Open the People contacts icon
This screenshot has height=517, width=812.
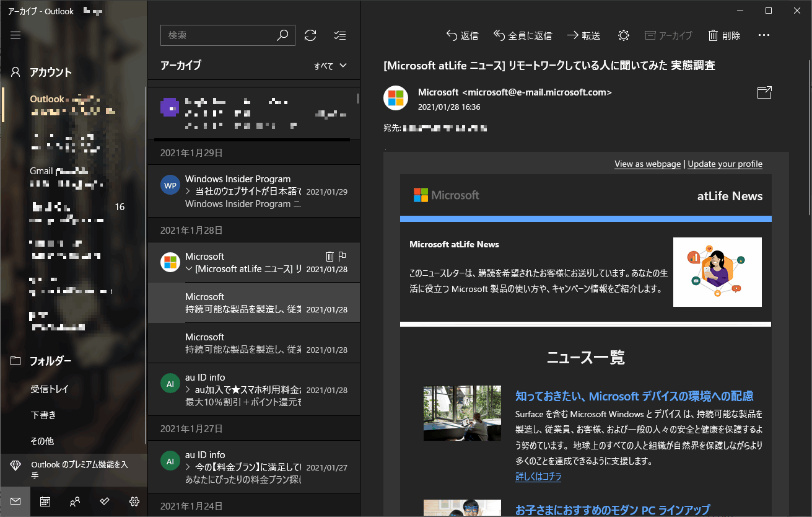[x=75, y=502]
